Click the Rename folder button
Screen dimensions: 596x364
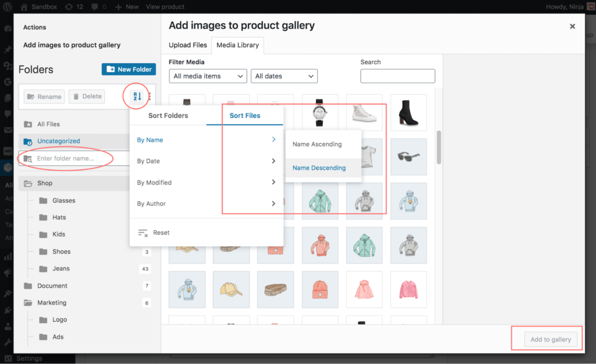tap(44, 97)
